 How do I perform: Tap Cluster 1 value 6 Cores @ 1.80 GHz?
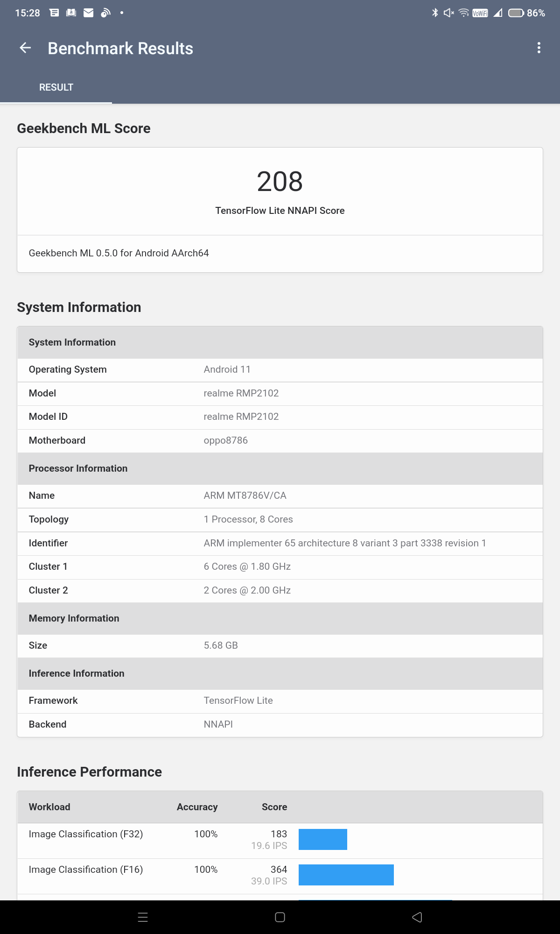pos(247,566)
